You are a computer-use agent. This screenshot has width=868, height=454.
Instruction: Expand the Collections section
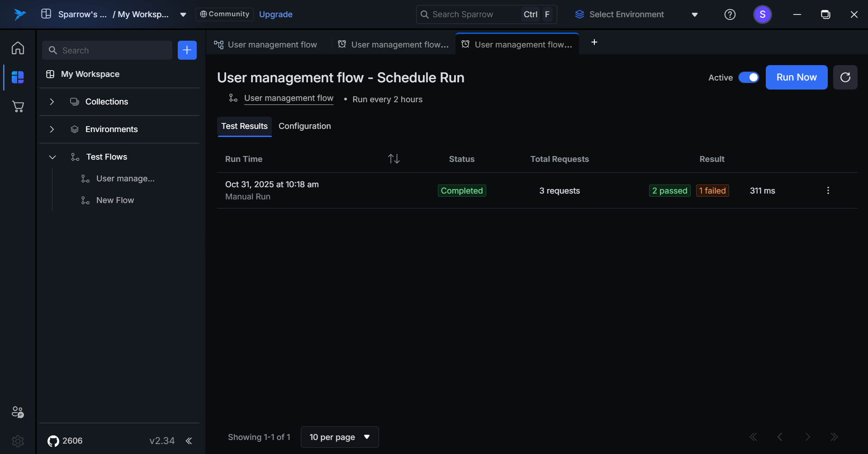pyautogui.click(x=52, y=102)
